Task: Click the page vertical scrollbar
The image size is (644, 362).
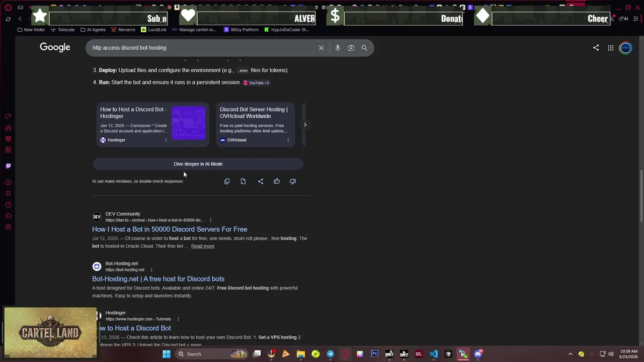Action: coord(641,196)
